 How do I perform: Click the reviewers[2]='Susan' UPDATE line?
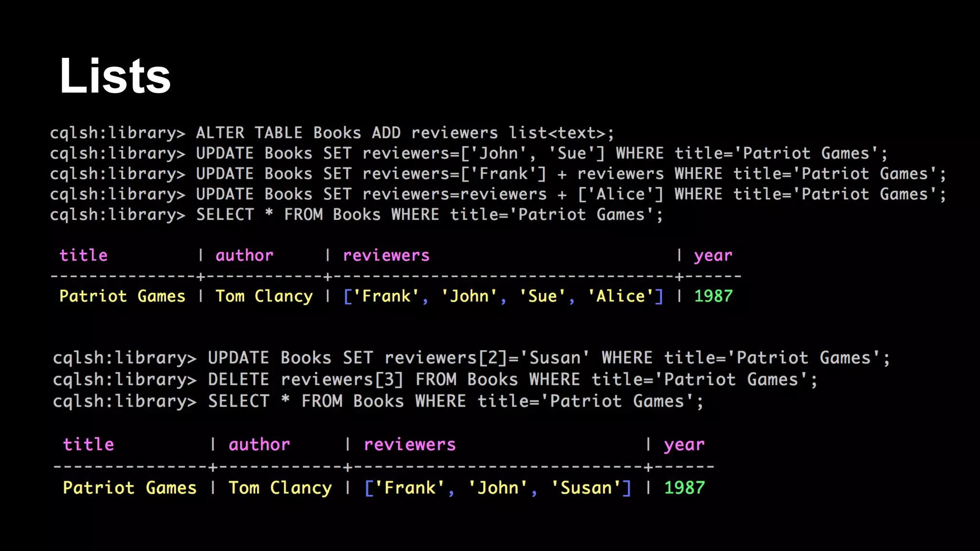pos(471,358)
